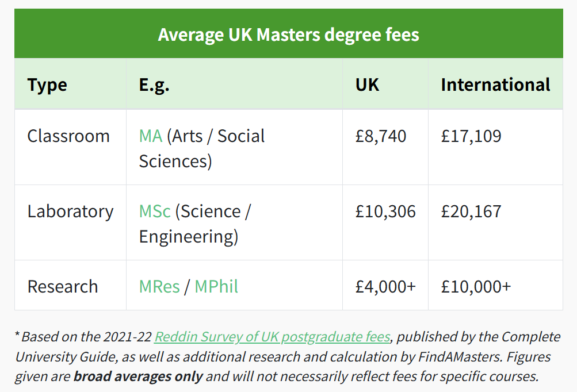Select the £10,000+ International fee cell

(x=476, y=286)
